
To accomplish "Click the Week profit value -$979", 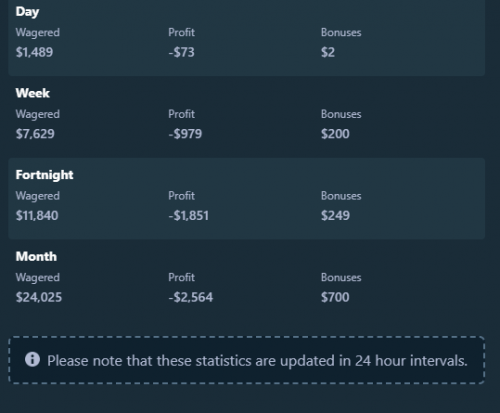I will [185, 134].
